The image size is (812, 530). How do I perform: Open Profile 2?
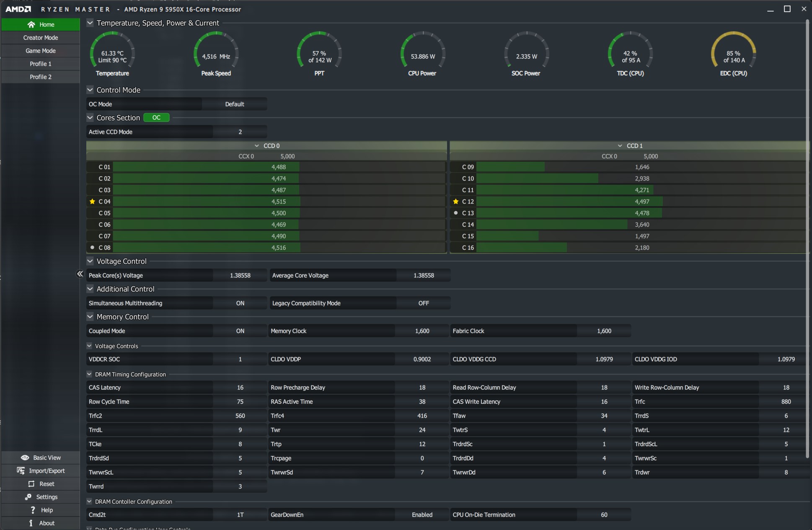tap(41, 77)
